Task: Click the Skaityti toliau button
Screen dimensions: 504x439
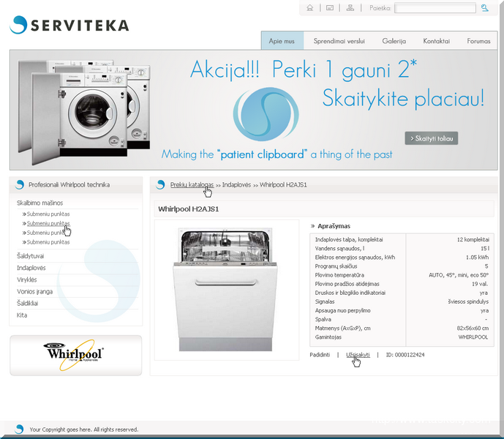Action: (x=431, y=138)
